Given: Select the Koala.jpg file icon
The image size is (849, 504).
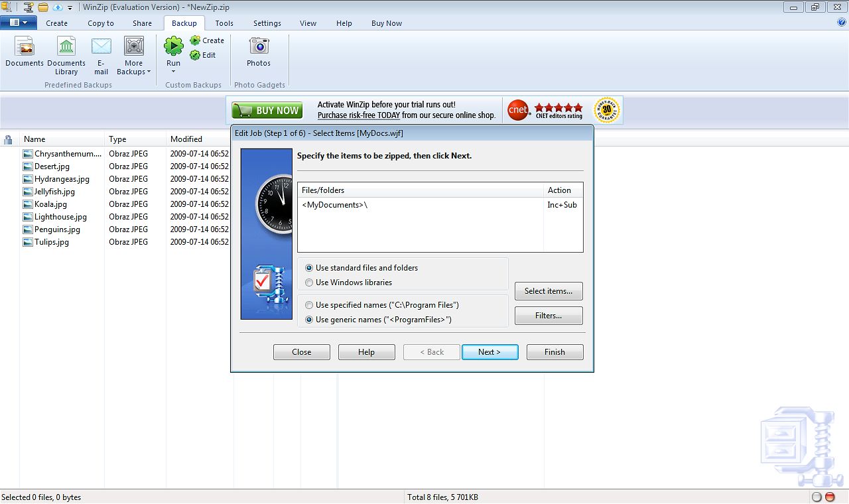Looking at the screenshot, I should [27, 204].
